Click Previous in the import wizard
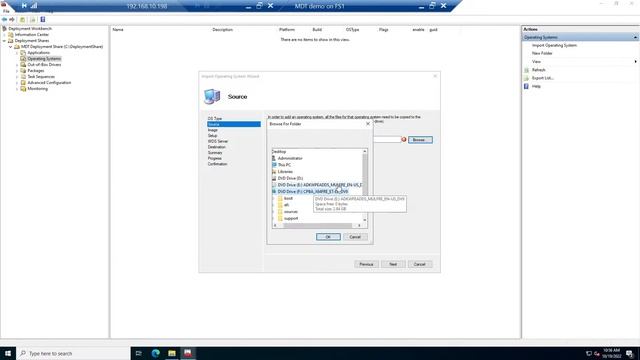This screenshot has height=360, width=640. click(366, 264)
